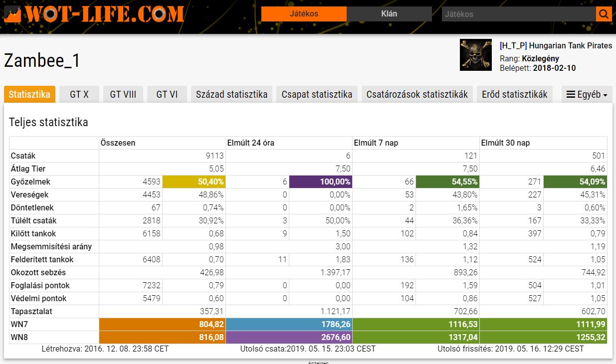Click the Védelmi pontok row label

[x=39, y=299]
